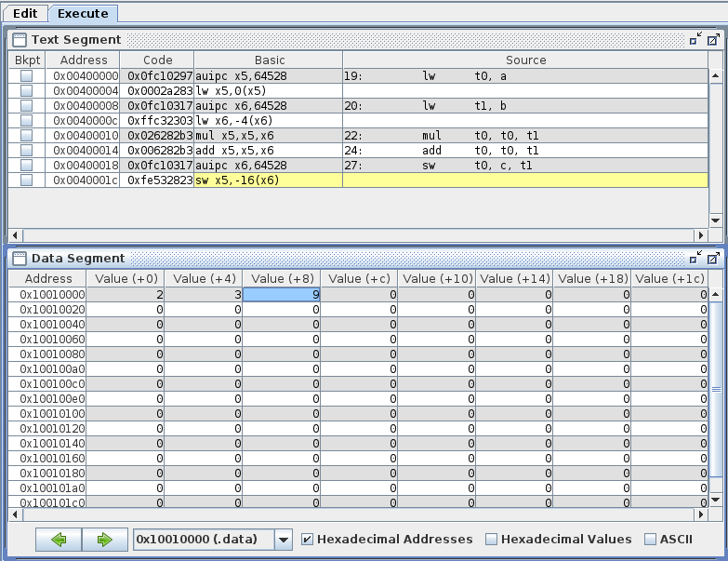Click basic instruction lw x6,-4(x6)
This screenshot has width=728, height=561.
[269, 120]
